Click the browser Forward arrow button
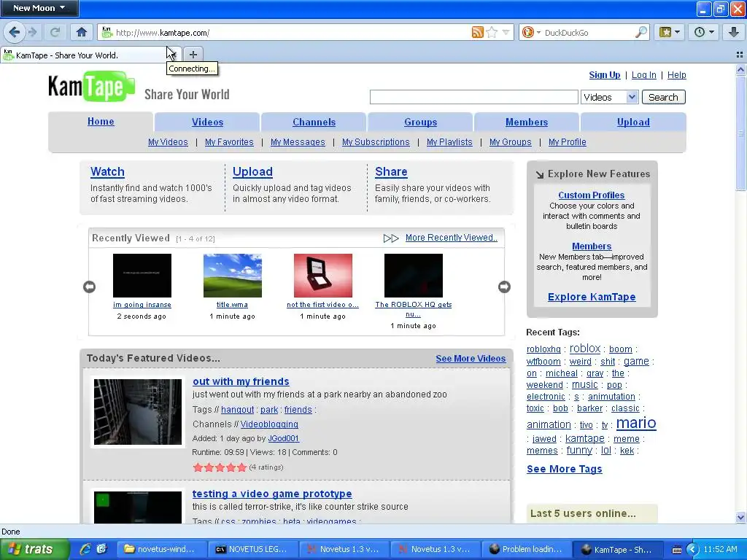747x560 pixels. point(32,32)
